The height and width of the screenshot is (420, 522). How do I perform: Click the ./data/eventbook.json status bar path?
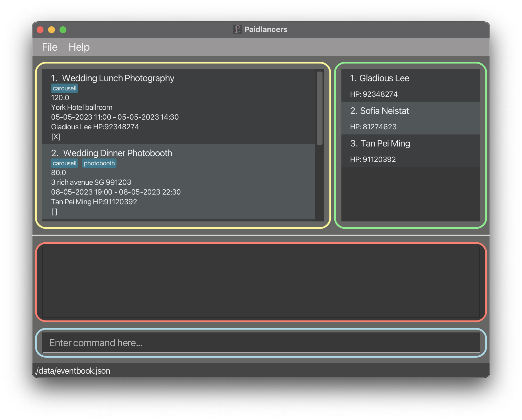pos(72,371)
